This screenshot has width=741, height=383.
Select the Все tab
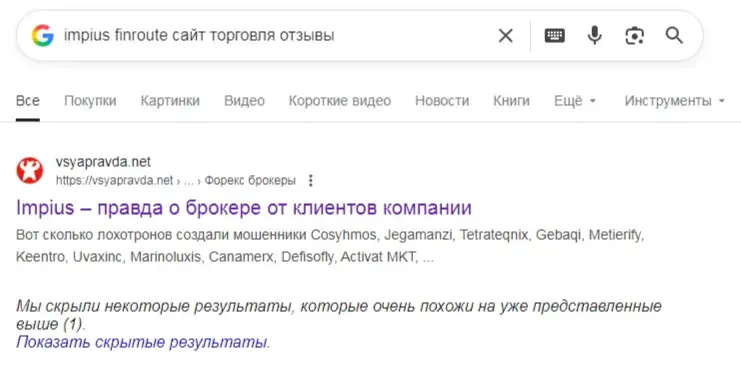[28, 101]
